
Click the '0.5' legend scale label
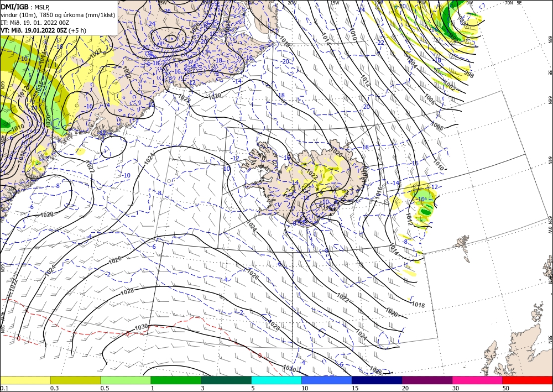[105, 388]
